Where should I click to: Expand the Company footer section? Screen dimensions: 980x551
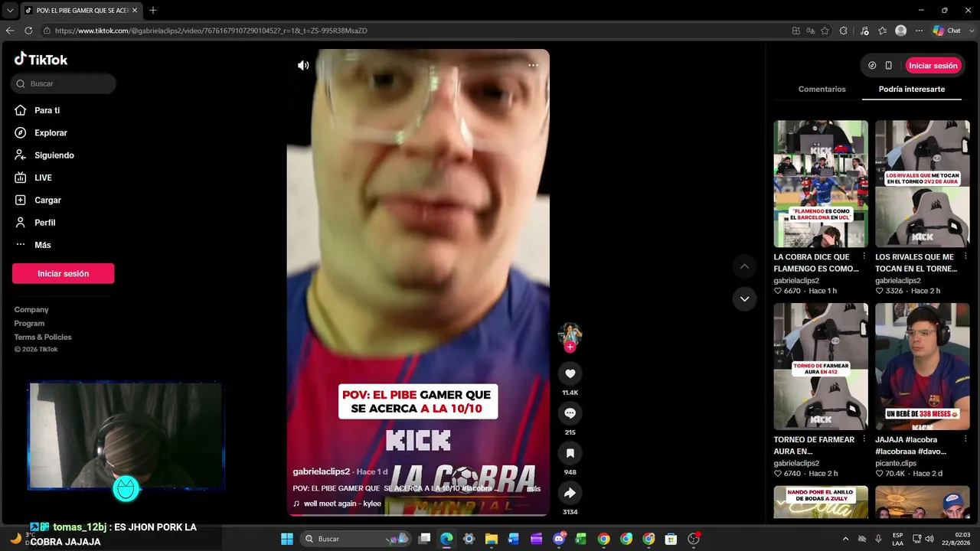pos(31,310)
